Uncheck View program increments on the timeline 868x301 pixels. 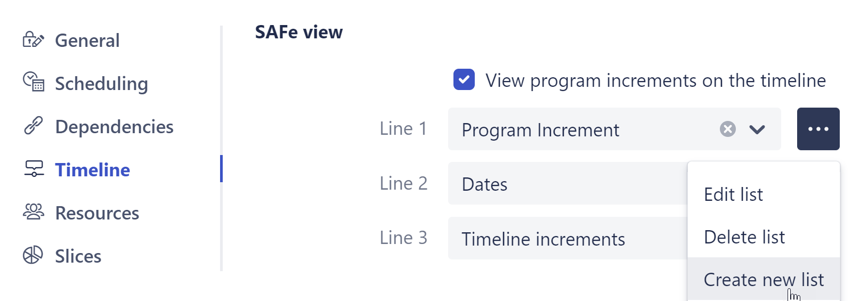pos(464,80)
